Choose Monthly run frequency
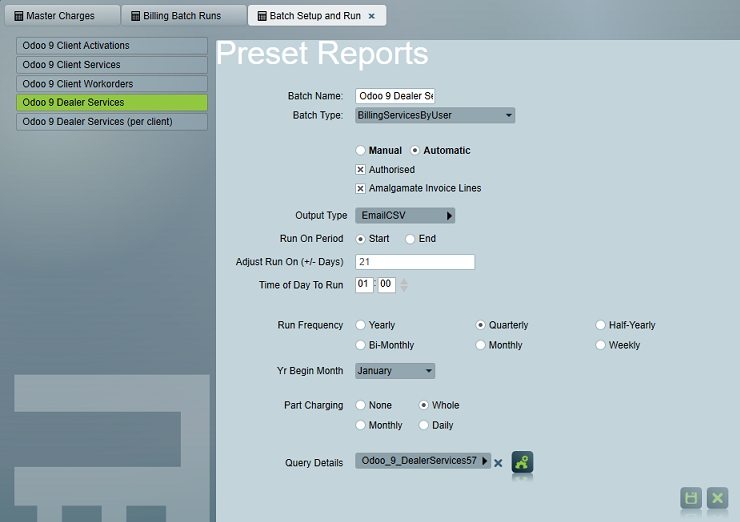The height and width of the screenshot is (522, 740). pyautogui.click(x=481, y=345)
